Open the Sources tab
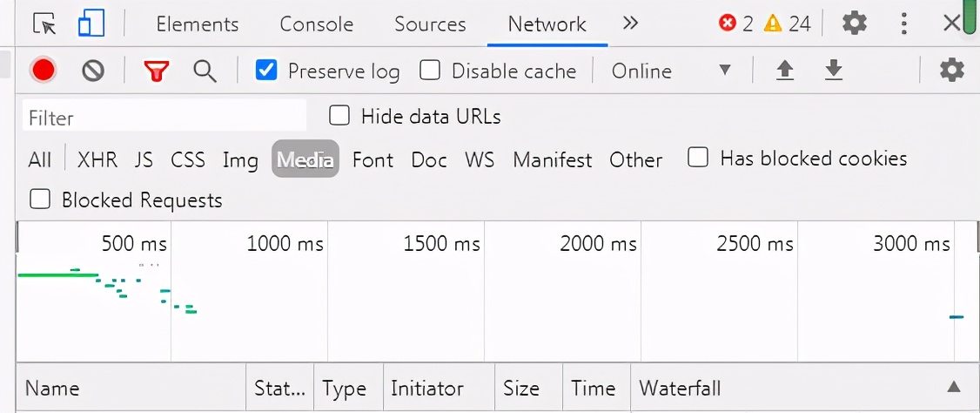The image size is (980, 413). coord(430,24)
